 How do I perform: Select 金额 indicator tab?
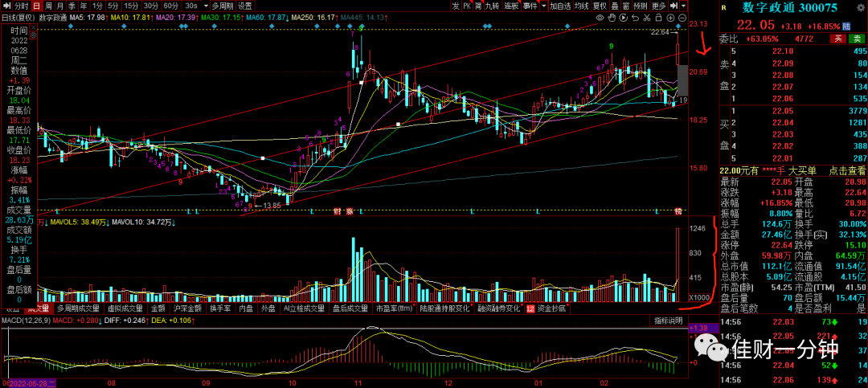coord(158,308)
